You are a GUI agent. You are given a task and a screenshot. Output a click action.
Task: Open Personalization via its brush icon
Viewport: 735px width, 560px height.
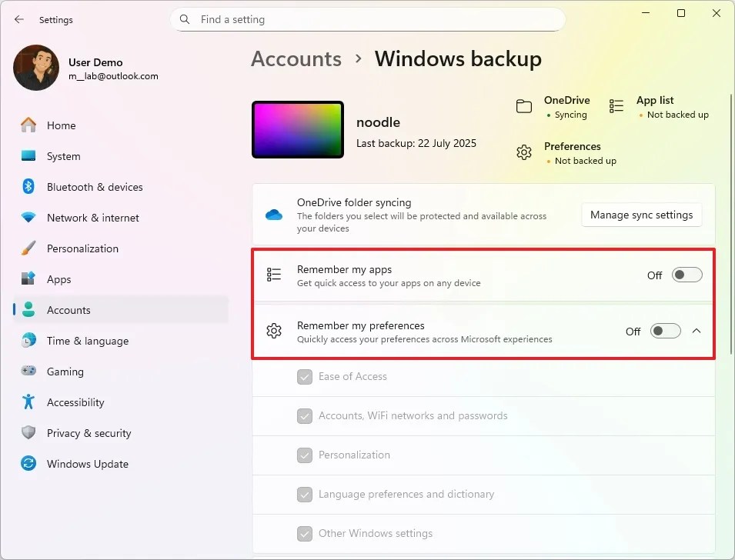[x=27, y=248]
